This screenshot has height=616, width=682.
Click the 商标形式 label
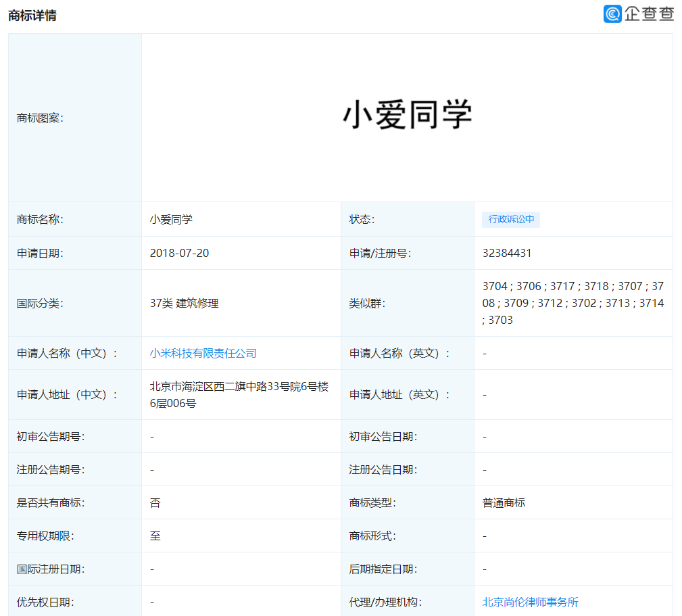coord(372,536)
